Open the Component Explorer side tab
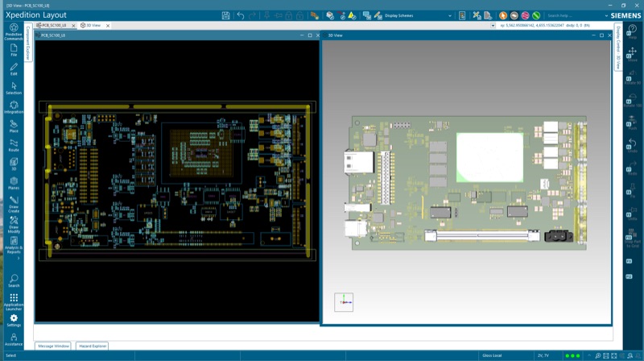644x361 pixels. tap(28, 44)
